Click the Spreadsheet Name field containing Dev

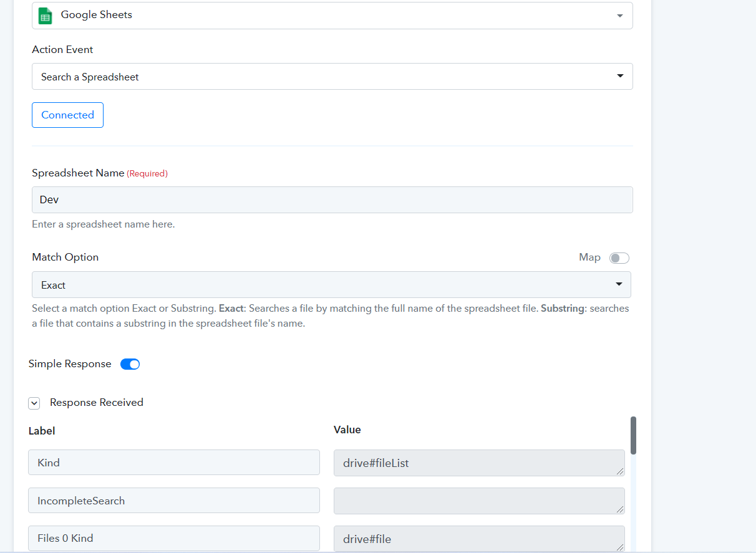click(332, 200)
